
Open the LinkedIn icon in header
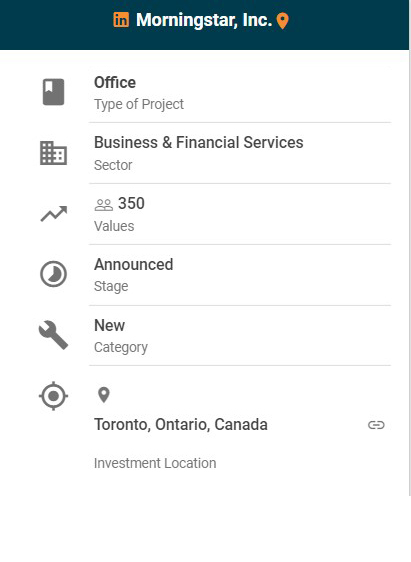(x=121, y=20)
